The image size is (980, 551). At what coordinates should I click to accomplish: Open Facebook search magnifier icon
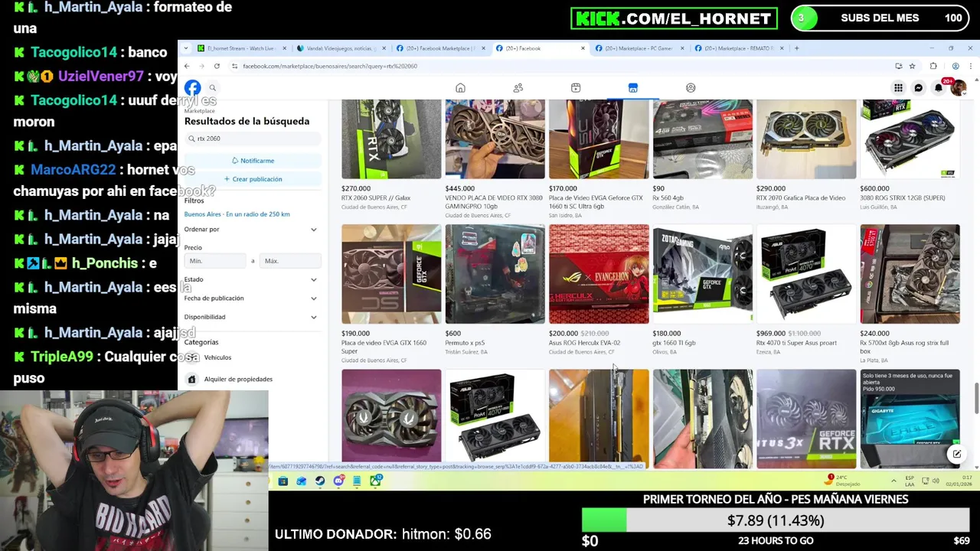[213, 88]
